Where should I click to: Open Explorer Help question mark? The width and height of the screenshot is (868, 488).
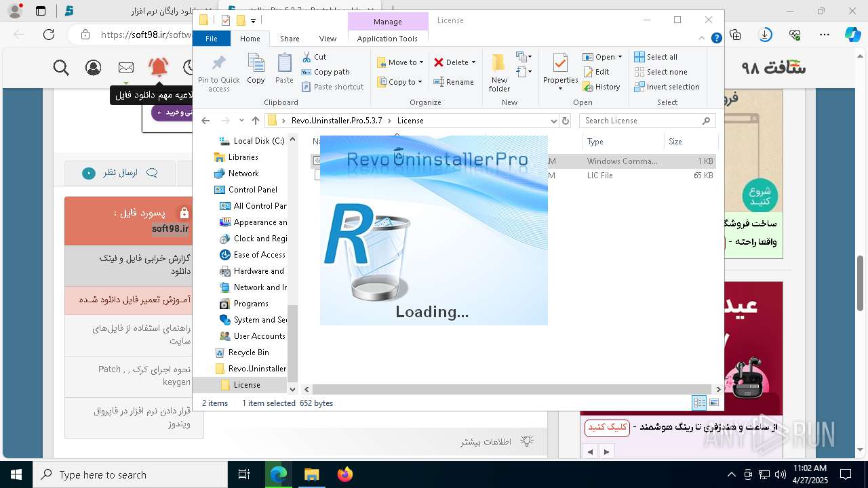(716, 39)
